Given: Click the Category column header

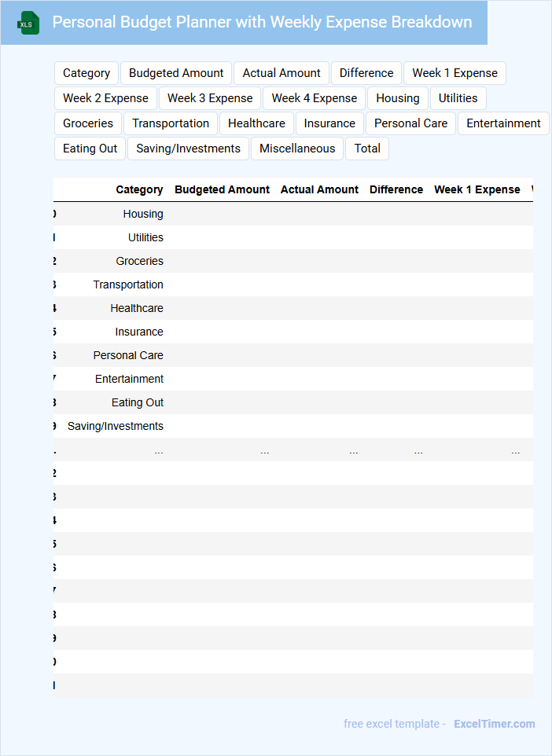Looking at the screenshot, I should pos(139,190).
